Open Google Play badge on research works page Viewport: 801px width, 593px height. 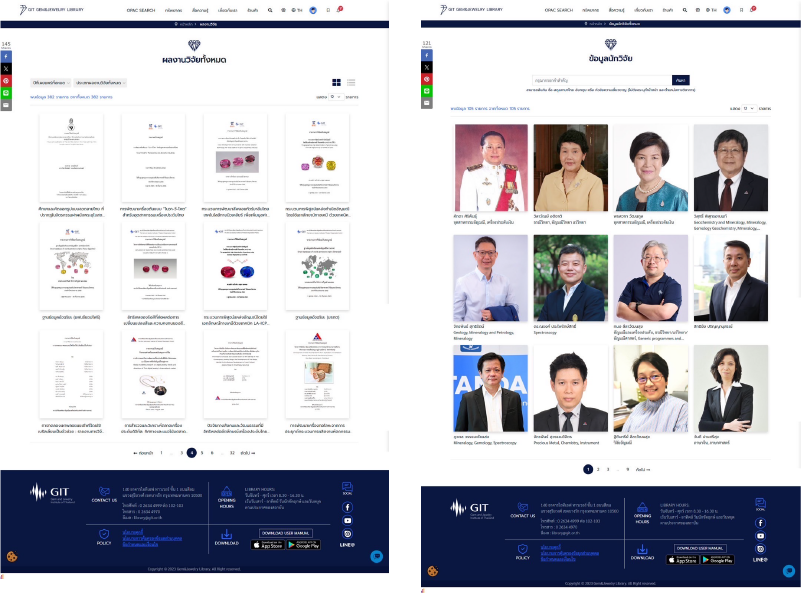tap(303, 545)
